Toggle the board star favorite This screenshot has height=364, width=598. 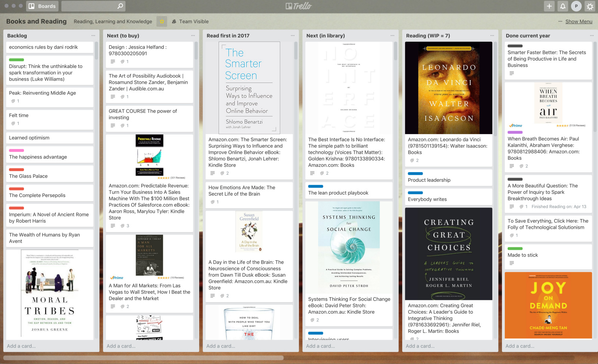pyautogui.click(x=162, y=21)
